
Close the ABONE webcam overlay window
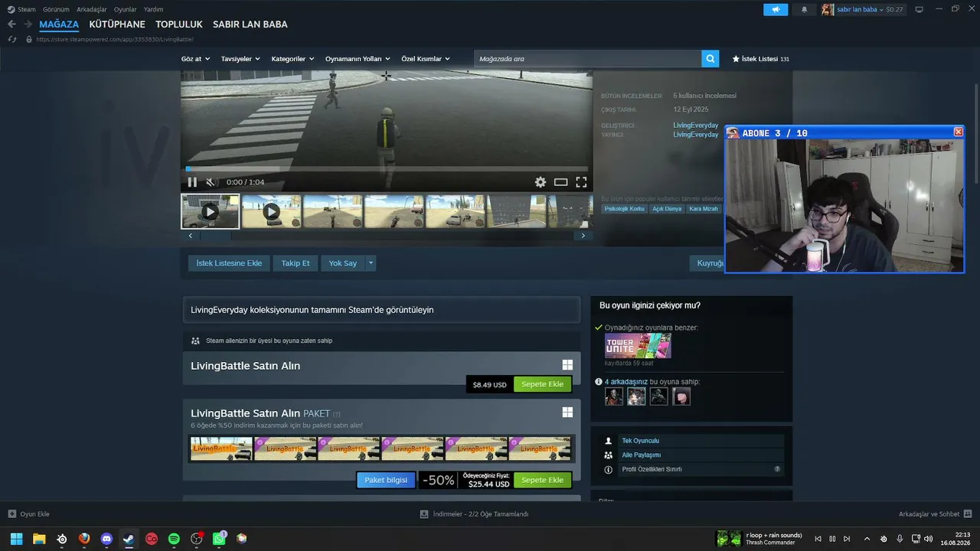tap(958, 132)
